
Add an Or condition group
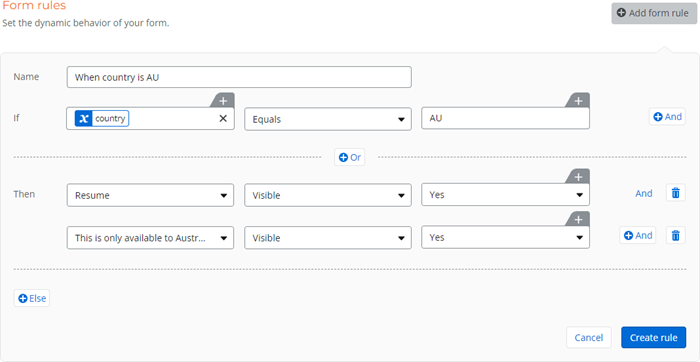[350, 157]
